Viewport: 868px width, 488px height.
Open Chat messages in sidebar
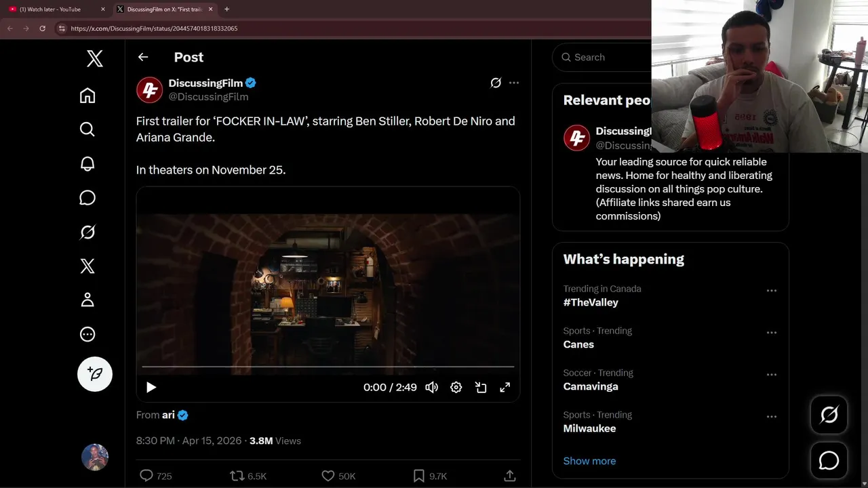pos(87,197)
